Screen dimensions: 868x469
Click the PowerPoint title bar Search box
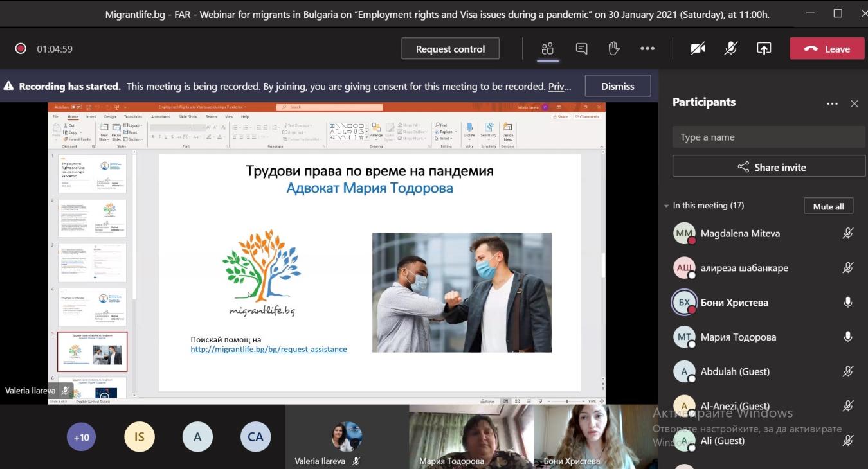coord(330,107)
